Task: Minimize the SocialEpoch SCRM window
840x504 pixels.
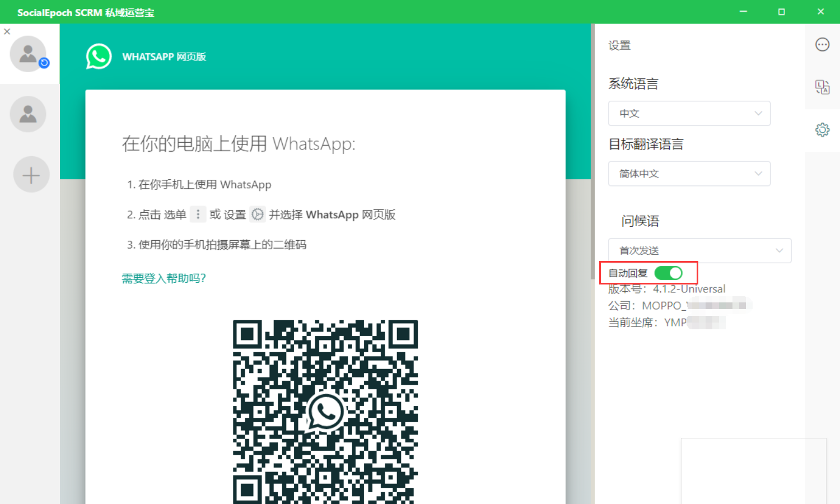Action: 744,12
